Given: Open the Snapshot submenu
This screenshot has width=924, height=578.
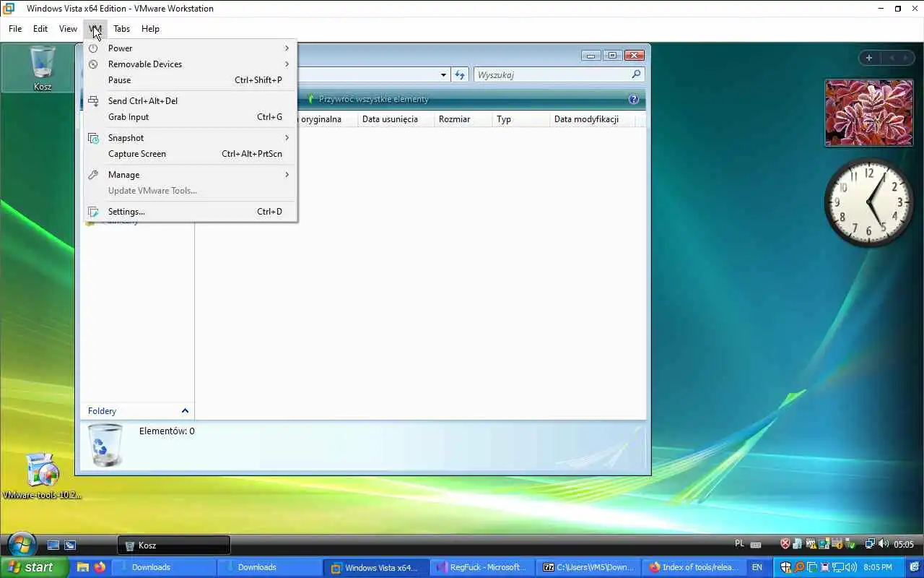Looking at the screenshot, I should (190, 138).
